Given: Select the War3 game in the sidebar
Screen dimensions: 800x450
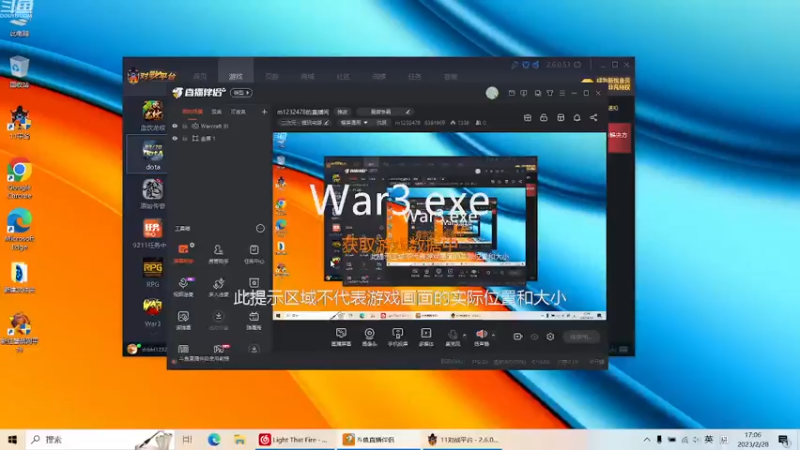Looking at the screenshot, I should [x=153, y=312].
